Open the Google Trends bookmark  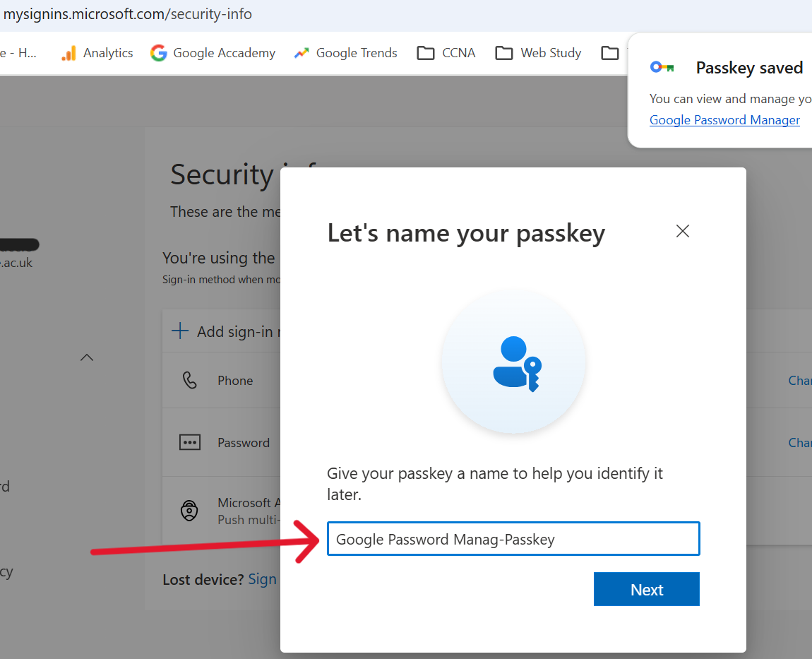coord(345,53)
